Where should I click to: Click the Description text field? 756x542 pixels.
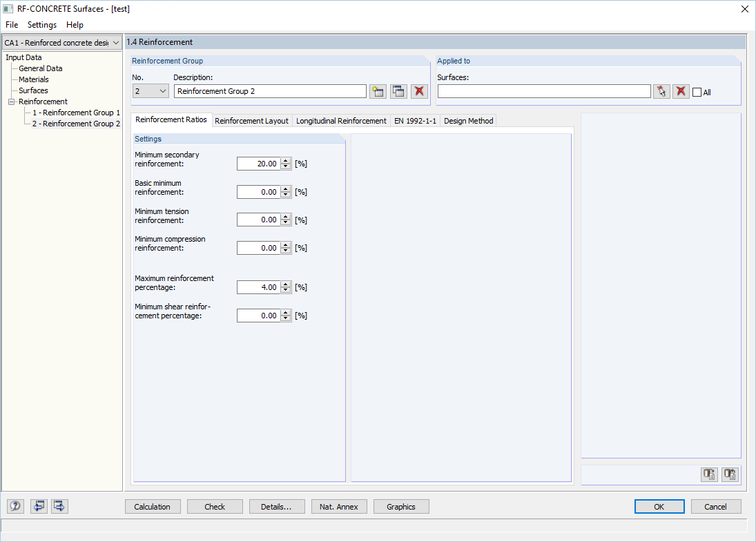pos(270,91)
